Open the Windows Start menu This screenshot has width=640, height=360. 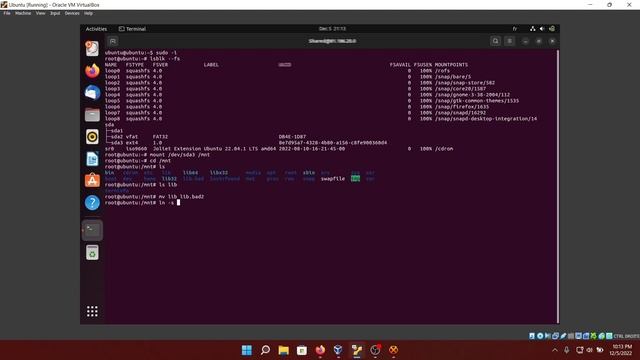pyautogui.click(x=247, y=350)
